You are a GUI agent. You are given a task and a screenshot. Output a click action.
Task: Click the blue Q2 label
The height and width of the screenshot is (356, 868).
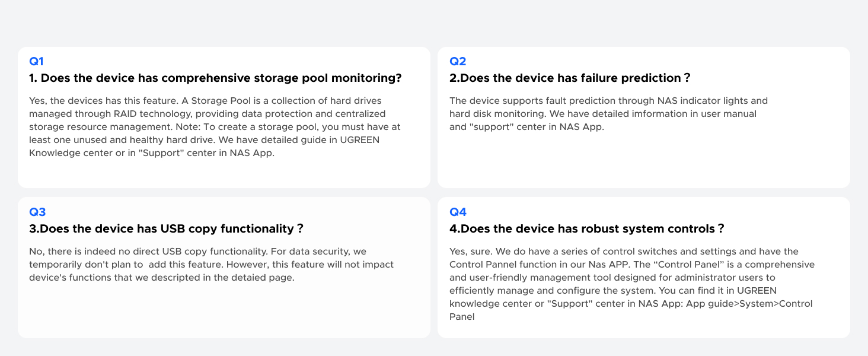point(458,61)
